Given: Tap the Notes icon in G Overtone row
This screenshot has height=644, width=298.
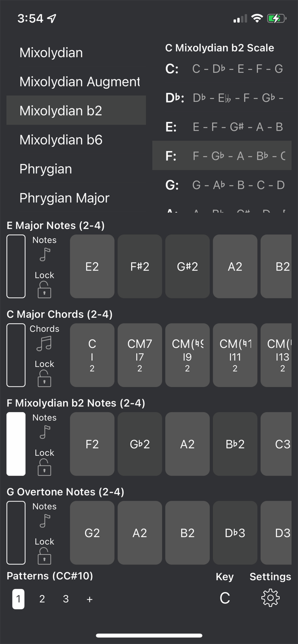Looking at the screenshot, I should point(44,520).
